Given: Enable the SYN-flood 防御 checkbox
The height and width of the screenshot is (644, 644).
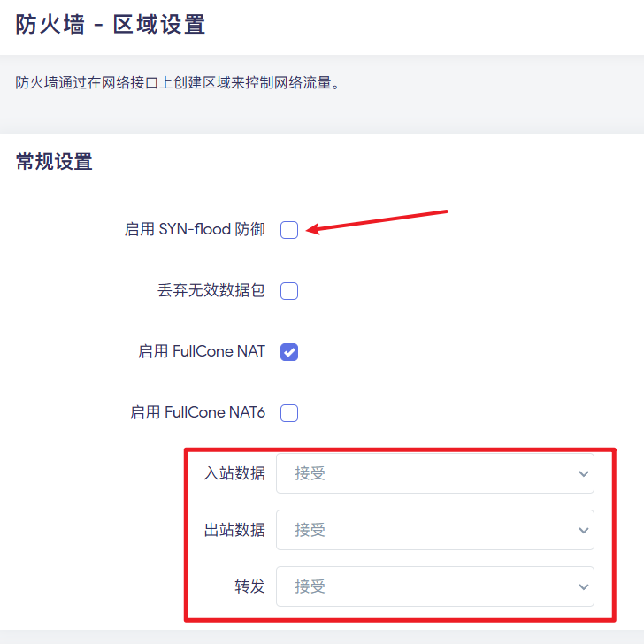Looking at the screenshot, I should click(289, 230).
